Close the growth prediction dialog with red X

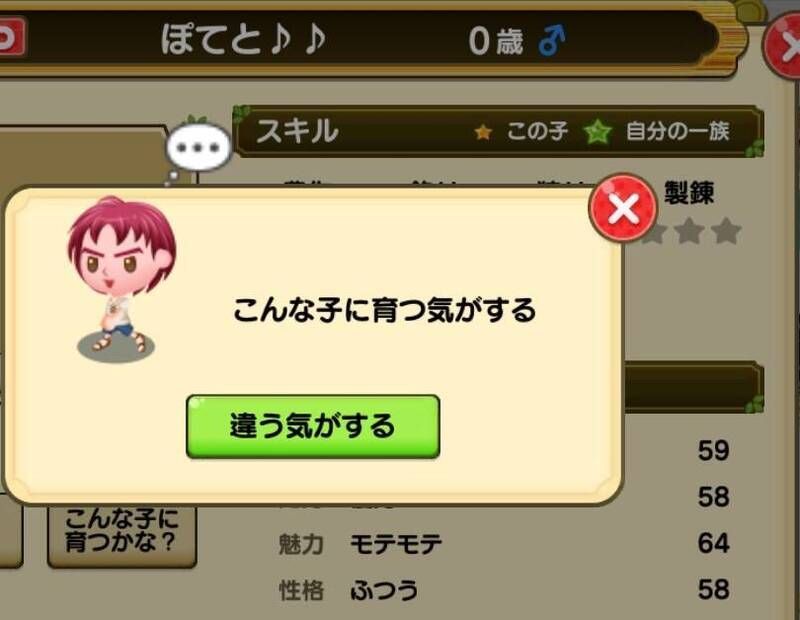[x=622, y=207]
